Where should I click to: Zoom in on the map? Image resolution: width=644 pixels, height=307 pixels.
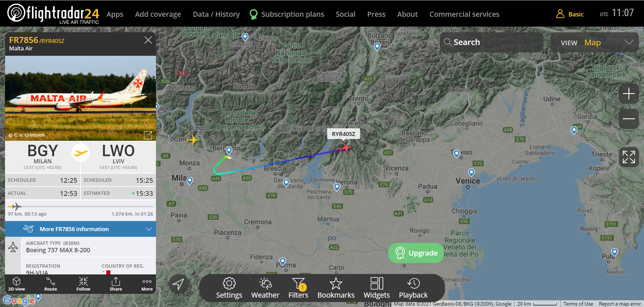click(x=629, y=94)
